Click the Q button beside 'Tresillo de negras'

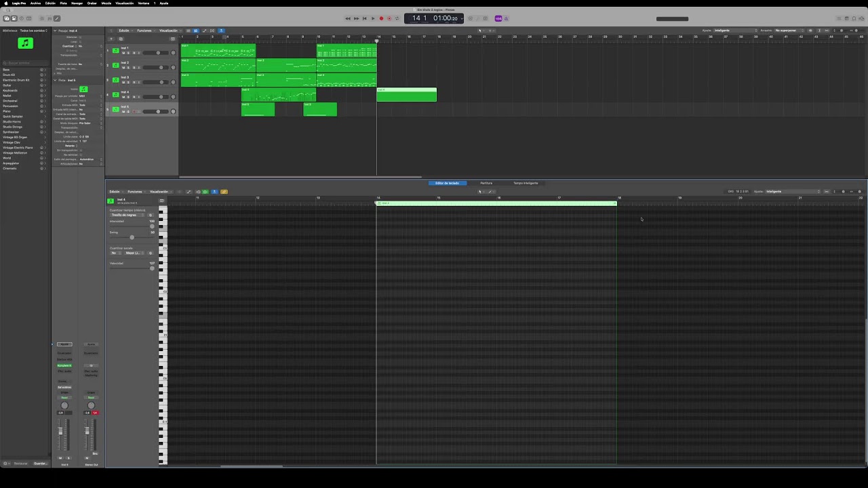click(x=151, y=215)
